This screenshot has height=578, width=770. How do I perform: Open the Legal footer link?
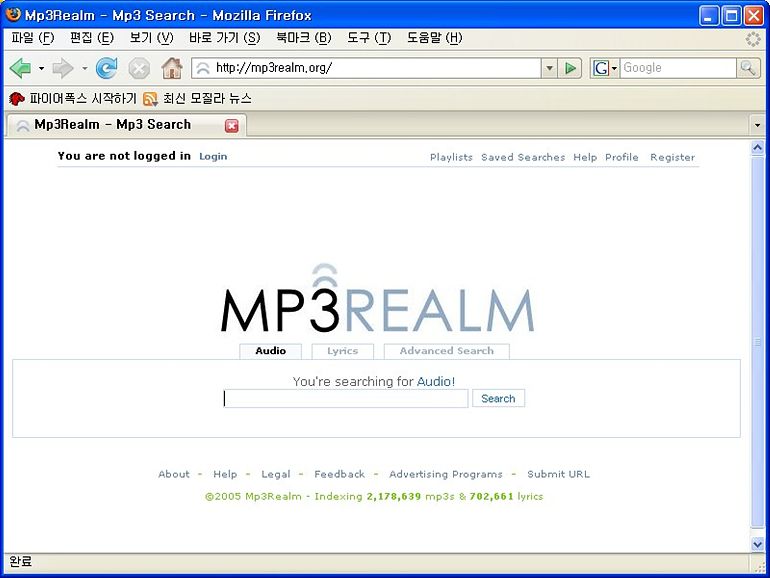[275, 474]
